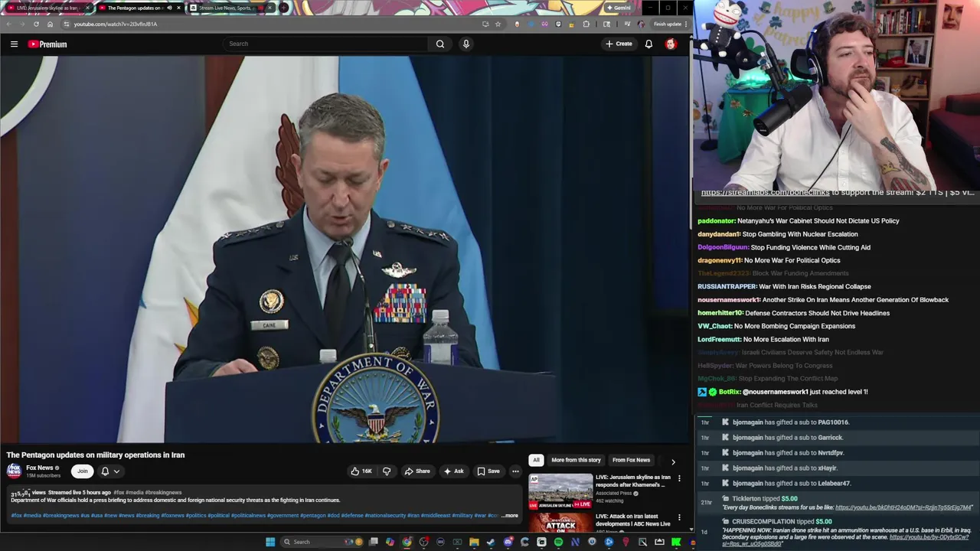
Task: Click RUSSIANTRAPPER's username in stream chat
Action: pos(727,286)
